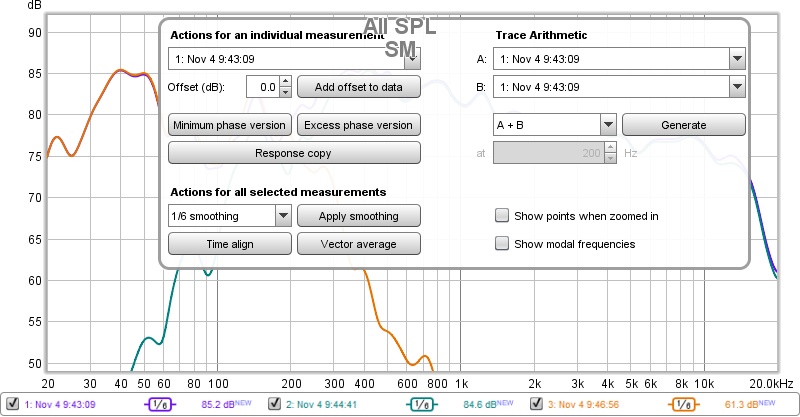Enable Show modal frequencies checkbox
Screen dimensions: 800x417
pyautogui.click(x=502, y=243)
